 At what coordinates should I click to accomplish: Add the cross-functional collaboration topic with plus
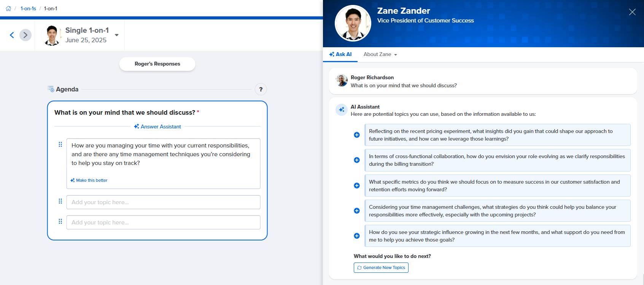tap(357, 160)
